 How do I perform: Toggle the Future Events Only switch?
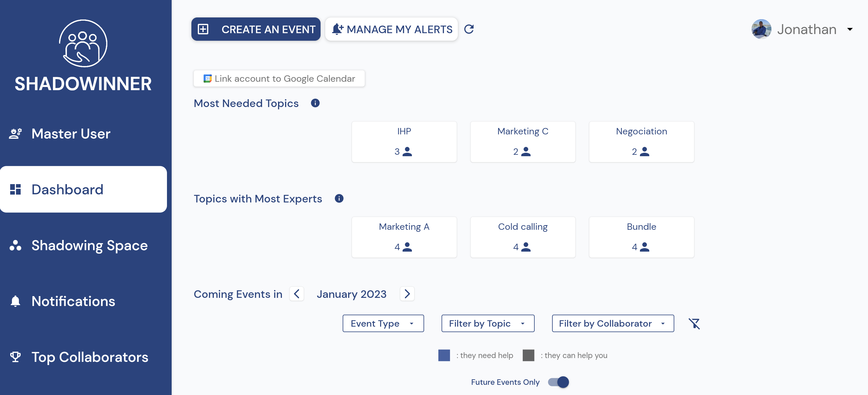(558, 382)
